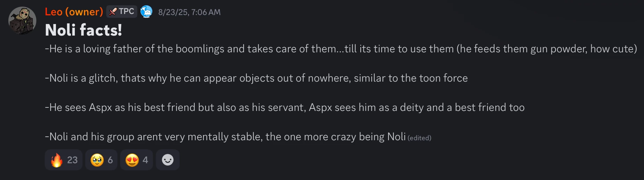644x180 pixels.
Task: Open the add reaction smiley button
Action: tap(168, 160)
